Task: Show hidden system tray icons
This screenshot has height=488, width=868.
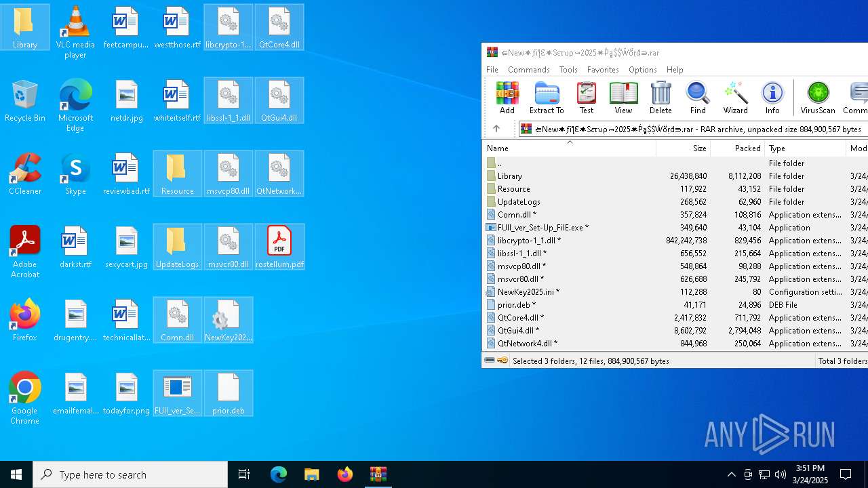Action: point(731,474)
